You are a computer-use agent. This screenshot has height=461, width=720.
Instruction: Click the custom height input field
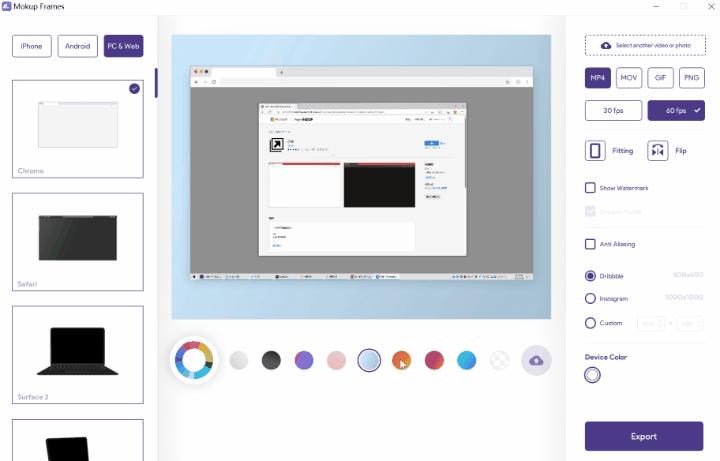point(690,323)
